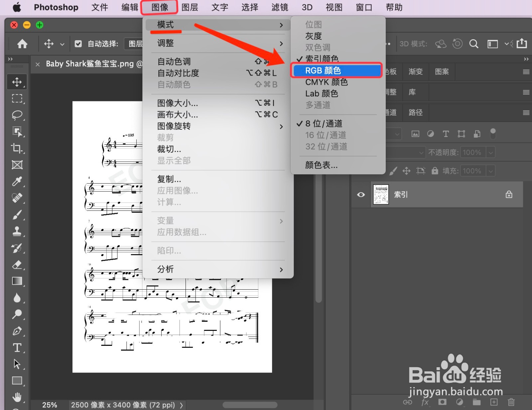
Task: Open the layers panel hamburger menu
Action: [526, 113]
